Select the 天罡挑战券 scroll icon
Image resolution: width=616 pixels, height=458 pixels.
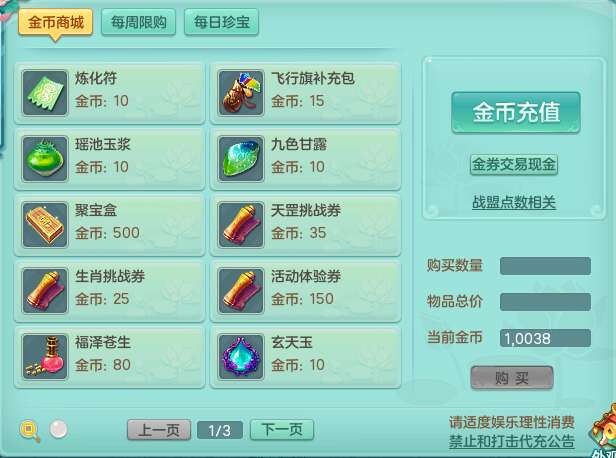[x=241, y=225]
